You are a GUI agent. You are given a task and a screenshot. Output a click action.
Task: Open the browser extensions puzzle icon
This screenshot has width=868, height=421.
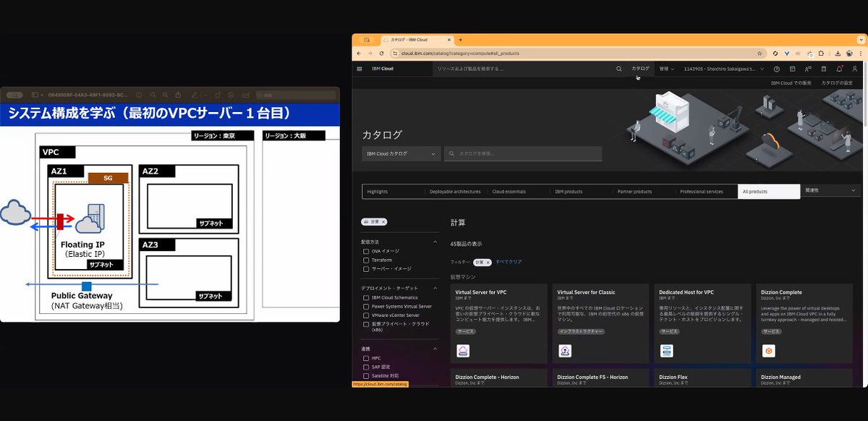821,53
